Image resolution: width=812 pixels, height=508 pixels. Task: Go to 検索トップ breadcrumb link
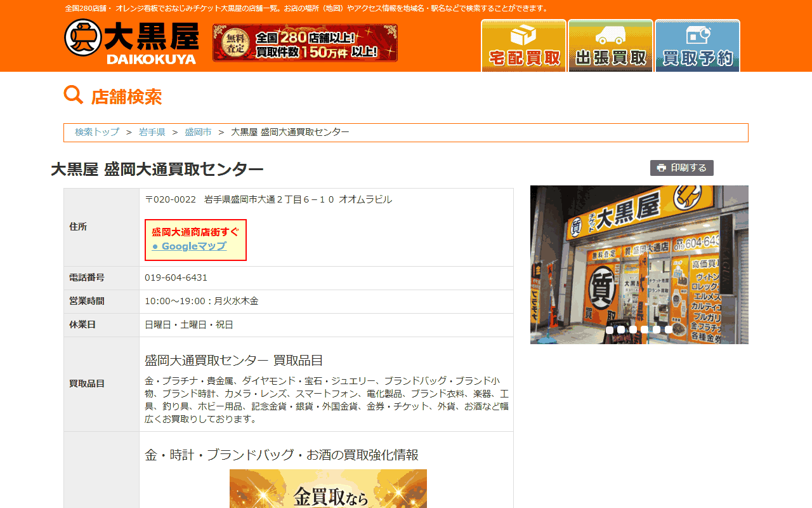tap(97, 132)
